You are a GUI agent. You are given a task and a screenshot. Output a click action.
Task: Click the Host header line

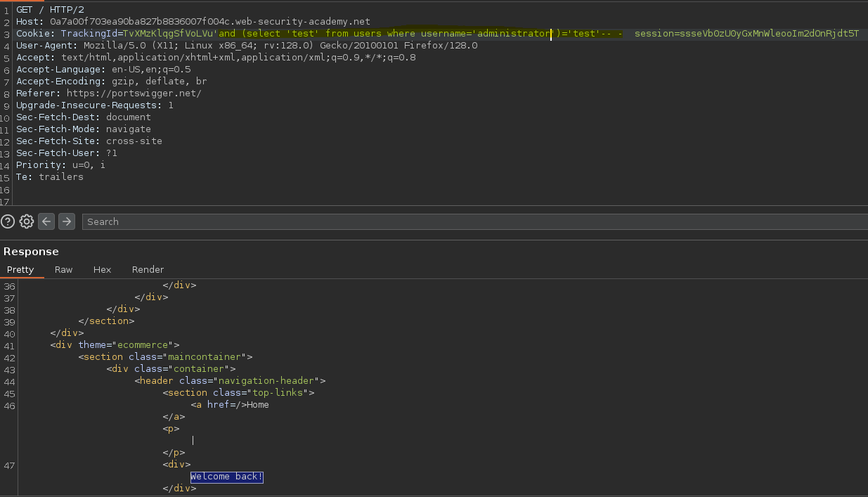click(x=193, y=22)
